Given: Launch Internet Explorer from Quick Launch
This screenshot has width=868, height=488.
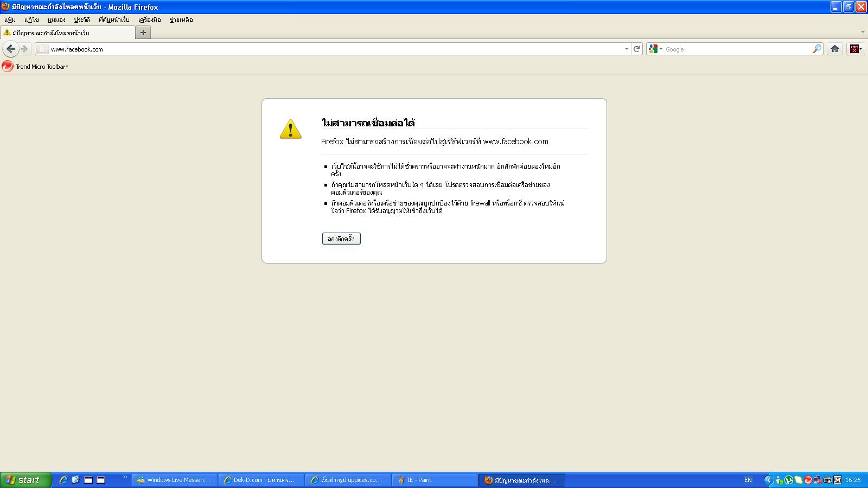Looking at the screenshot, I should click(63, 480).
